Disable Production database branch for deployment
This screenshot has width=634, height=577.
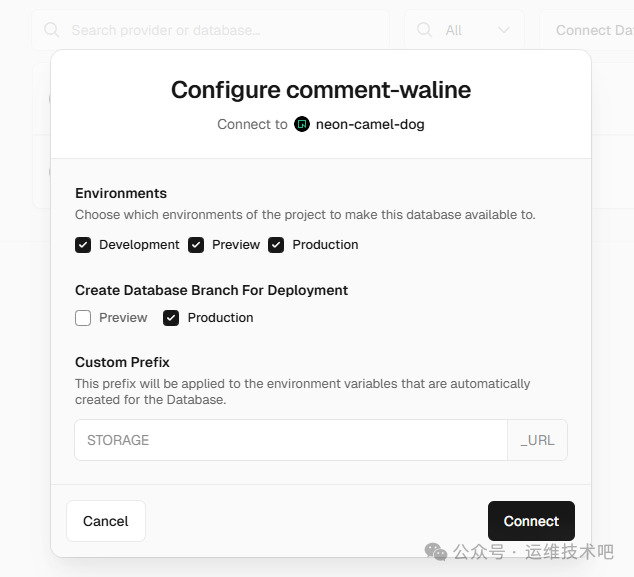(171, 318)
